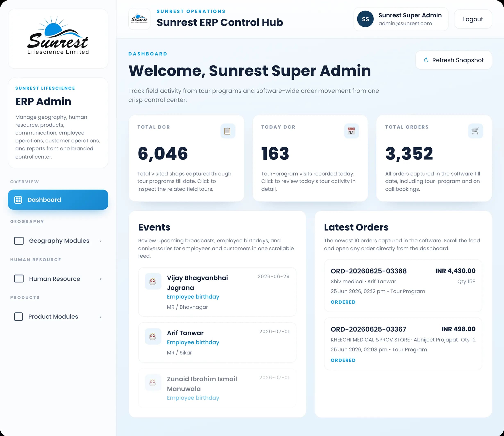Click the INR 4,430.00 order amount
The image size is (504, 436).
(455, 271)
